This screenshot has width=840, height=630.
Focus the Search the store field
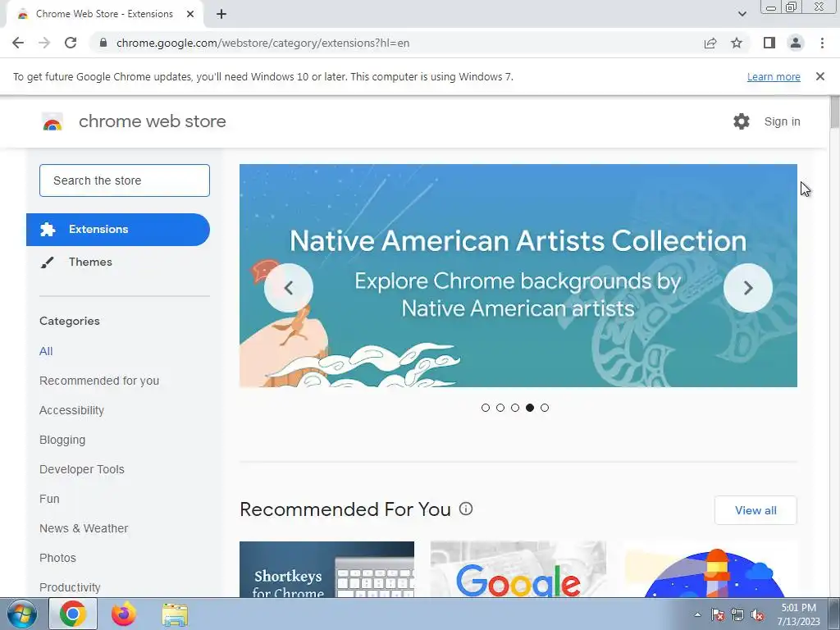pos(125,180)
